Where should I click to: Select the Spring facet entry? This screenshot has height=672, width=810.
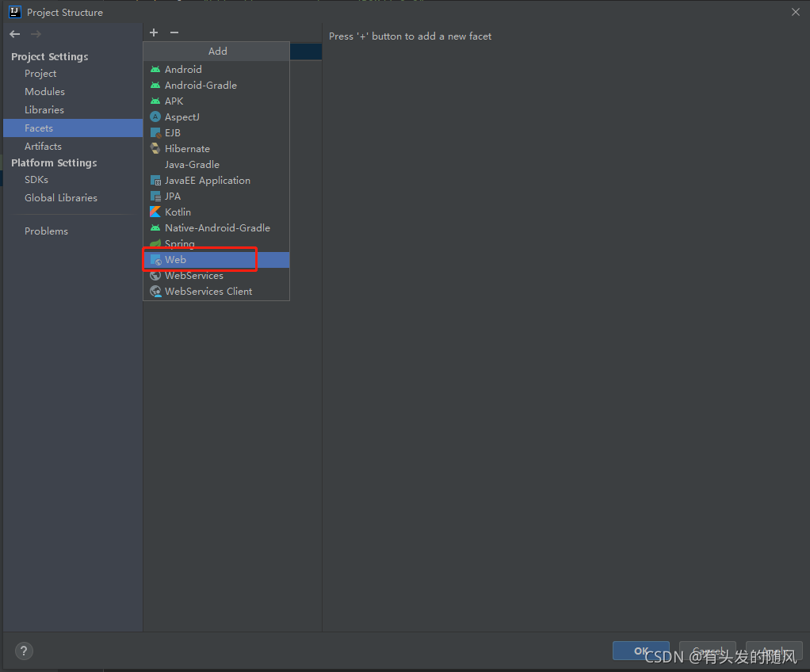[x=216, y=244]
